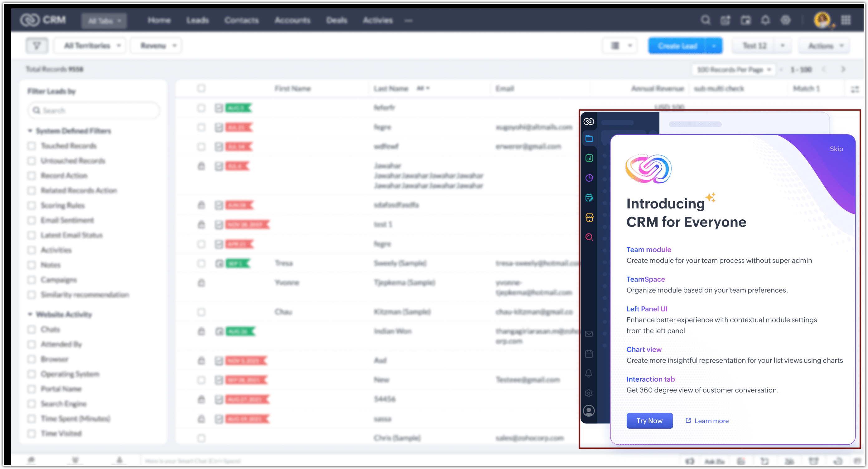Toggle the select-all header checkbox
Viewport: 868px width, 469px height.
click(x=201, y=88)
